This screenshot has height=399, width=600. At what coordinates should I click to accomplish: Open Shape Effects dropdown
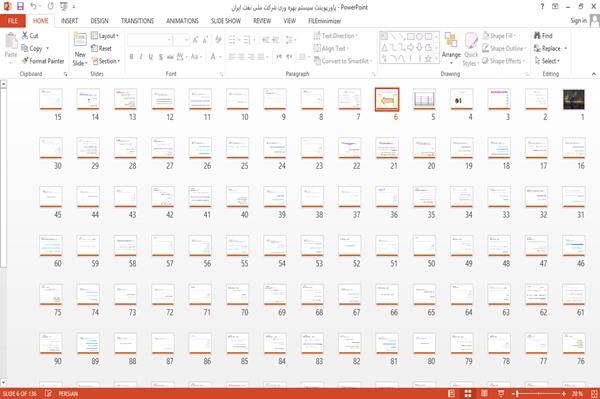[503, 61]
